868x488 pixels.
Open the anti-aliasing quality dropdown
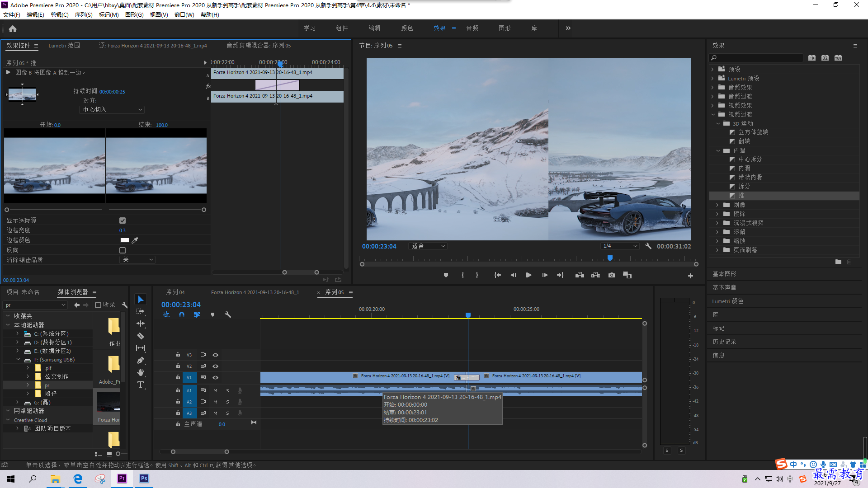tap(137, 260)
